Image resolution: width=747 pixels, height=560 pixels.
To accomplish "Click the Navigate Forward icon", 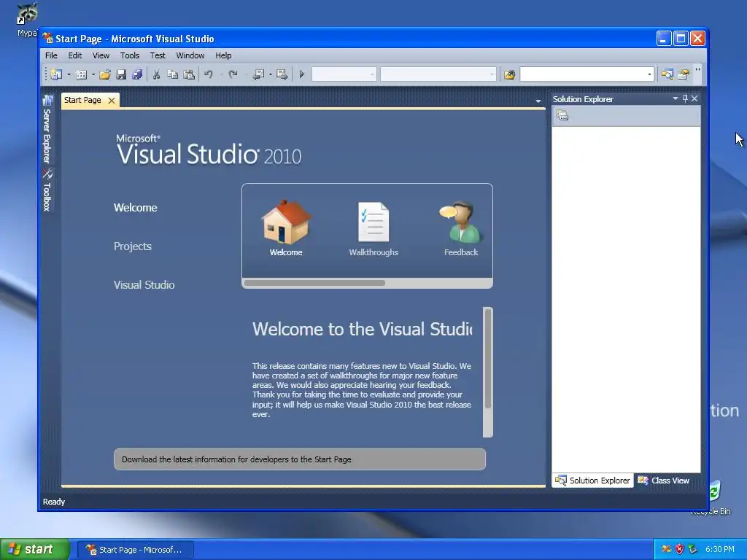I will pyautogui.click(x=282, y=75).
